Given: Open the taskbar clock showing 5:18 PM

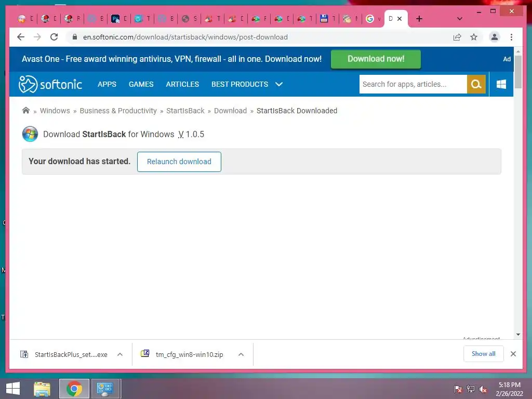Looking at the screenshot, I should coord(509,389).
